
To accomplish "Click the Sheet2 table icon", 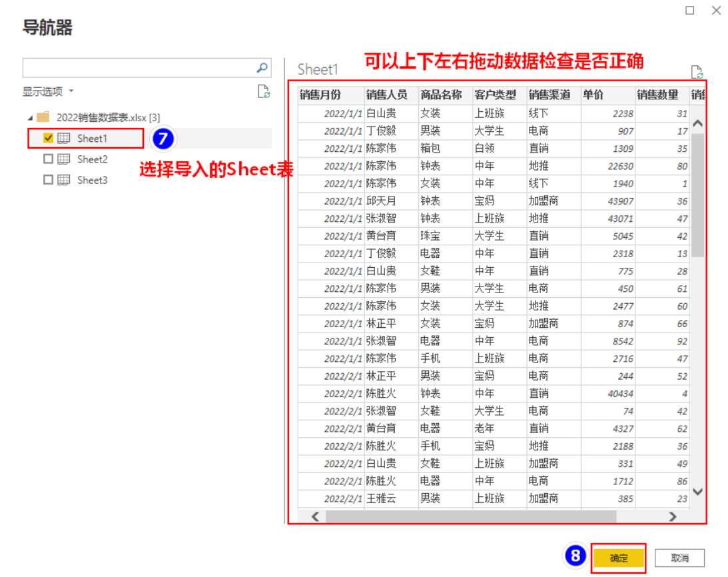I will (x=63, y=159).
